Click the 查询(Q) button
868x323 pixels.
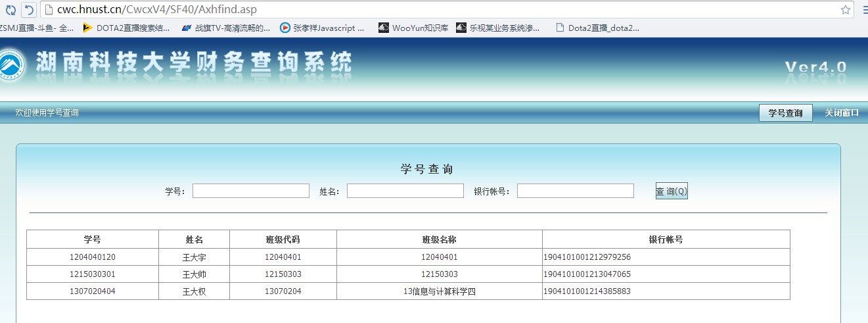pos(672,191)
